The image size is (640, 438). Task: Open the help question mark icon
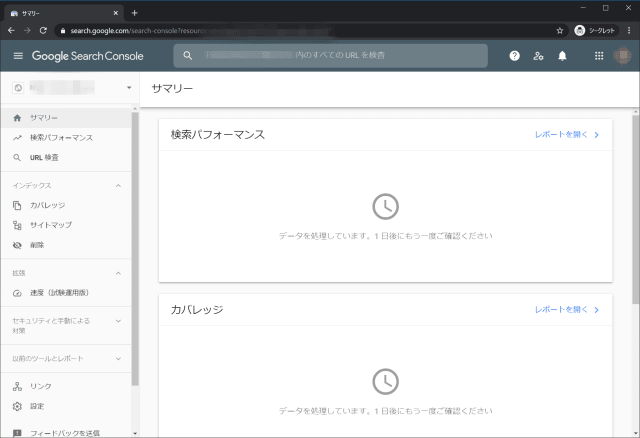tap(514, 56)
